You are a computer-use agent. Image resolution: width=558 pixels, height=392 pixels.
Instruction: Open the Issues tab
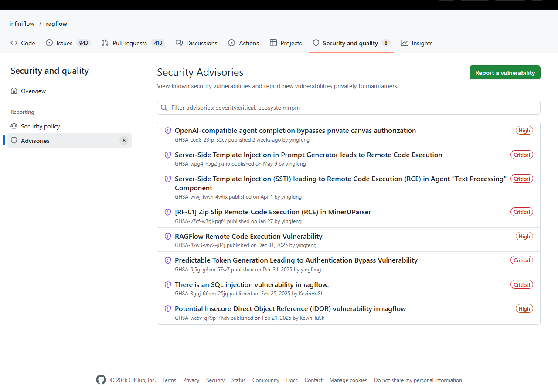[x=68, y=43]
